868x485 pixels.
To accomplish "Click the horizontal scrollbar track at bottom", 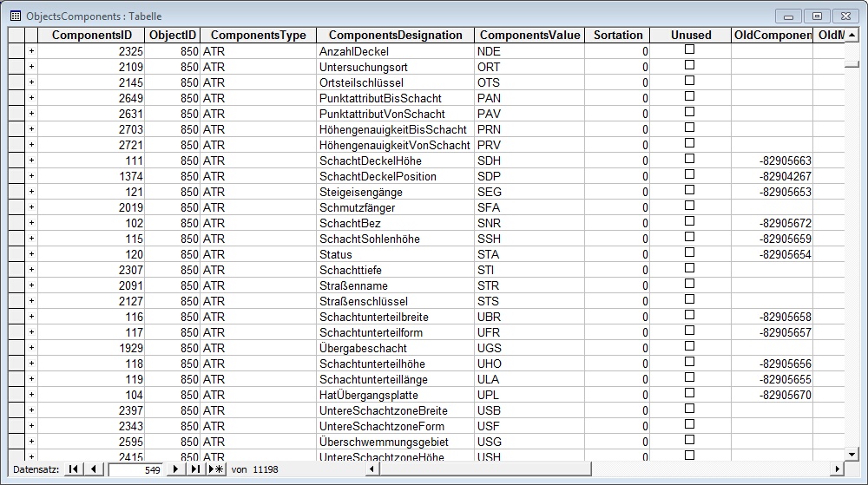I will (x=608, y=469).
